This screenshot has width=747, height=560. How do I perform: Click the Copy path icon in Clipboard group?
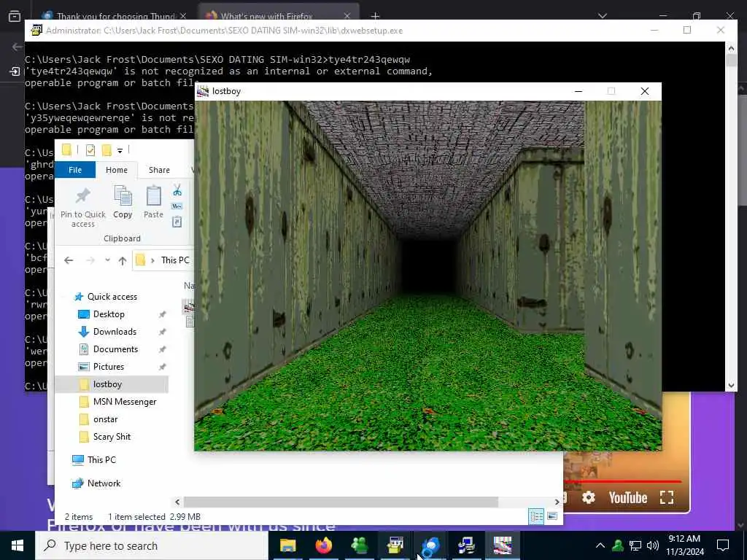click(177, 206)
